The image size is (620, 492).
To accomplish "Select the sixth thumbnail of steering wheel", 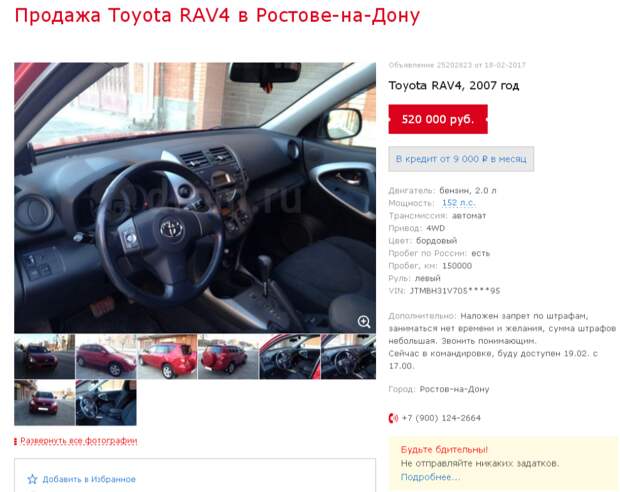I will [x=349, y=357].
